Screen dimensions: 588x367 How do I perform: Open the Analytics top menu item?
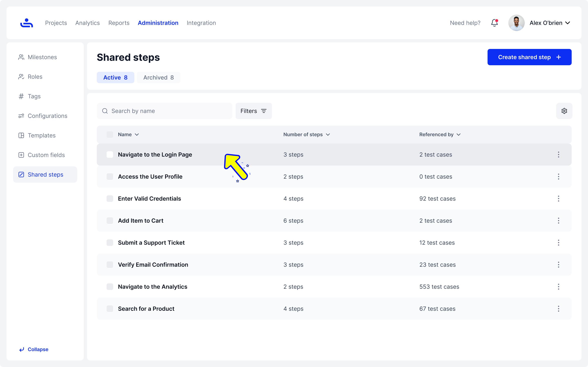87,23
